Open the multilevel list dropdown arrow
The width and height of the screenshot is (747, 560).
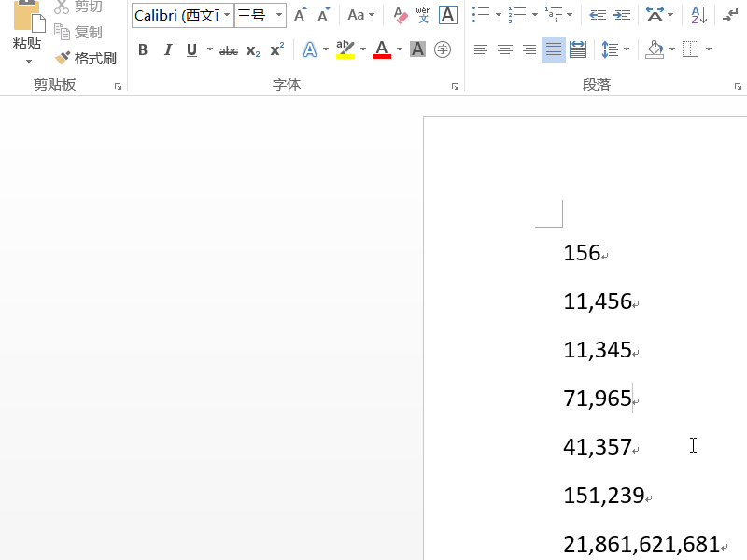coord(570,15)
